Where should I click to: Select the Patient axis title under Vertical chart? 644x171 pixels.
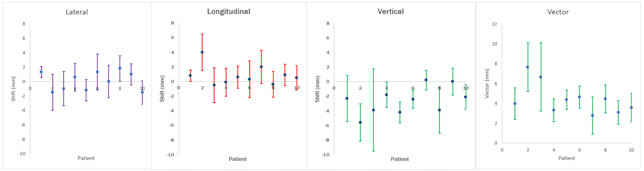[x=400, y=159]
